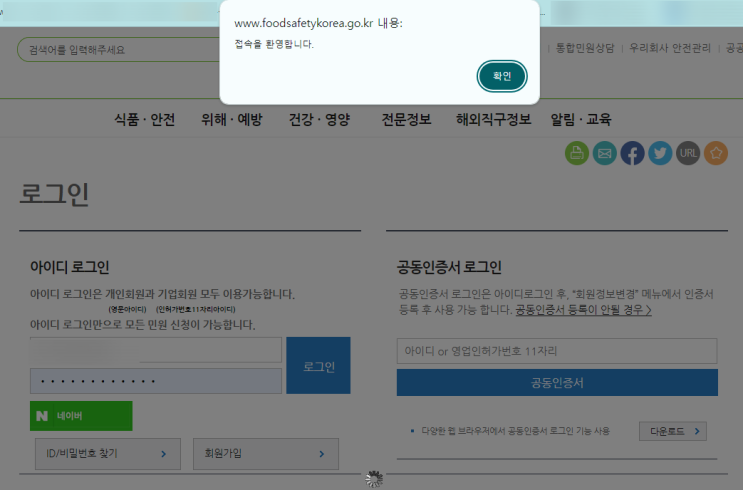The width and height of the screenshot is (743, 490).
Task: Add page to favorites star icon
Action: (716, 153)
